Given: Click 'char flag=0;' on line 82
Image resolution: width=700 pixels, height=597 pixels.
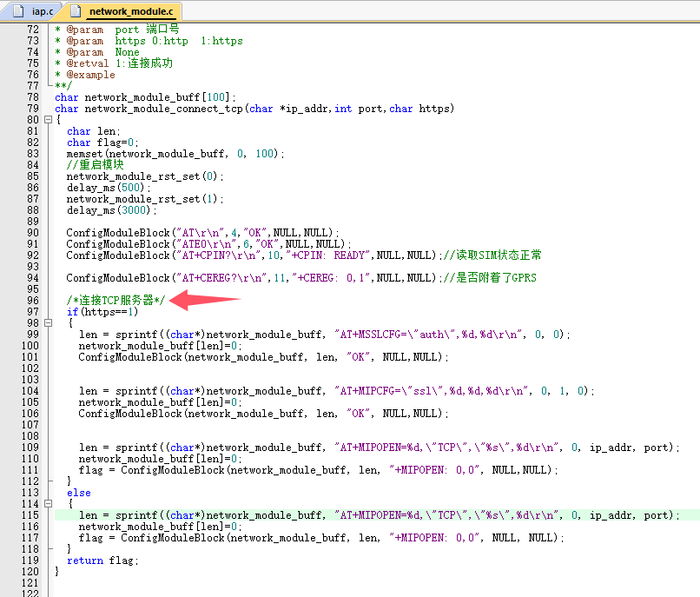Looking at the screenshot, I should (102, 143).
